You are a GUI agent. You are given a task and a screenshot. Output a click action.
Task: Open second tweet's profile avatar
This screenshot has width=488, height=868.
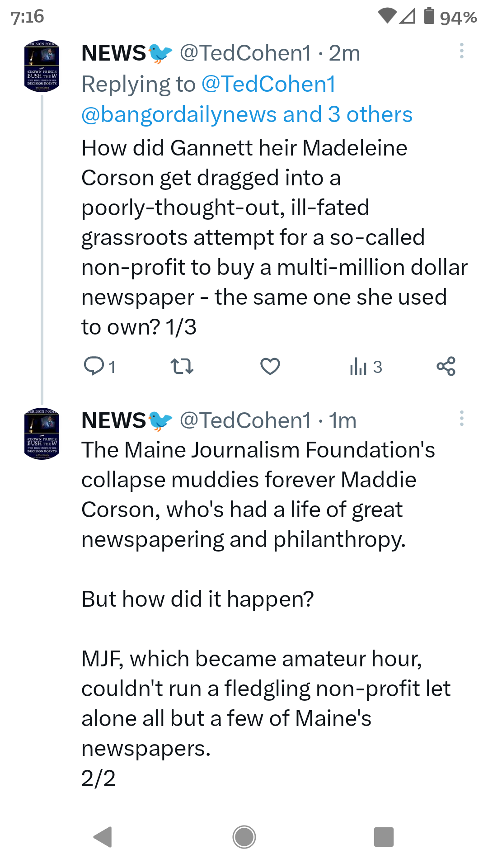(42, 434)
